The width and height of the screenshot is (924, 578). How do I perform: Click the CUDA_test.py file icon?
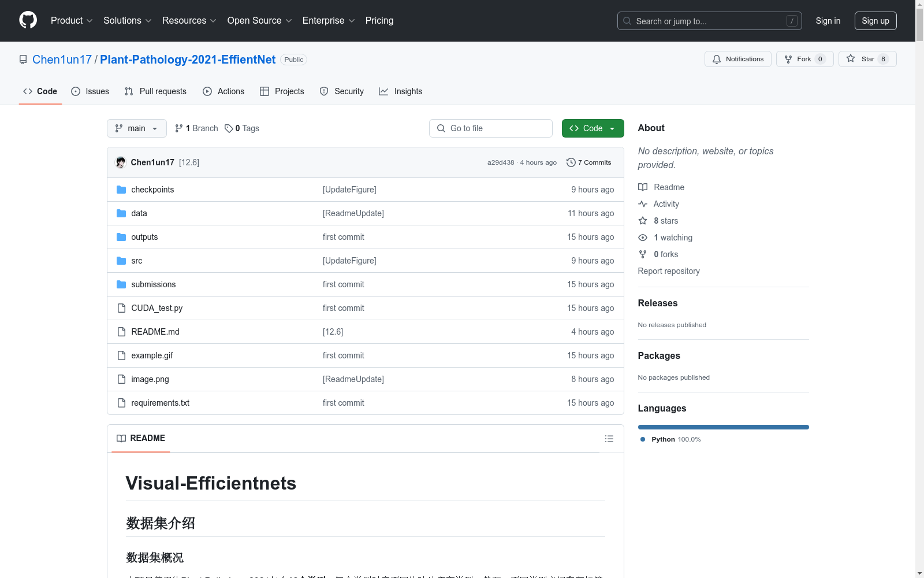click(x=121, y=308)
